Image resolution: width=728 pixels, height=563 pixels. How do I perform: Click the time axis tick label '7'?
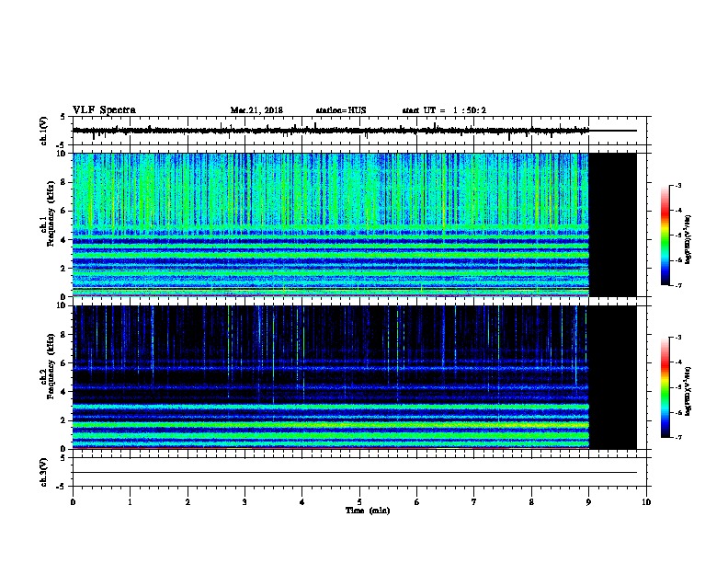(x=474, y=502)
